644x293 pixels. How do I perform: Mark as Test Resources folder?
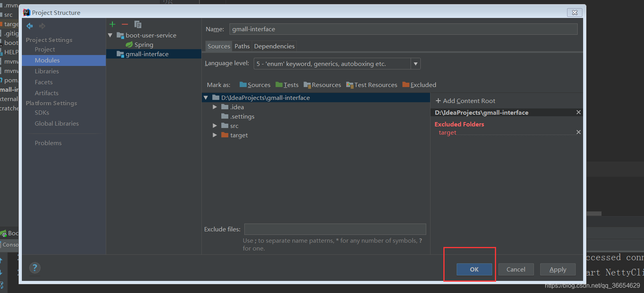[372, 85]
